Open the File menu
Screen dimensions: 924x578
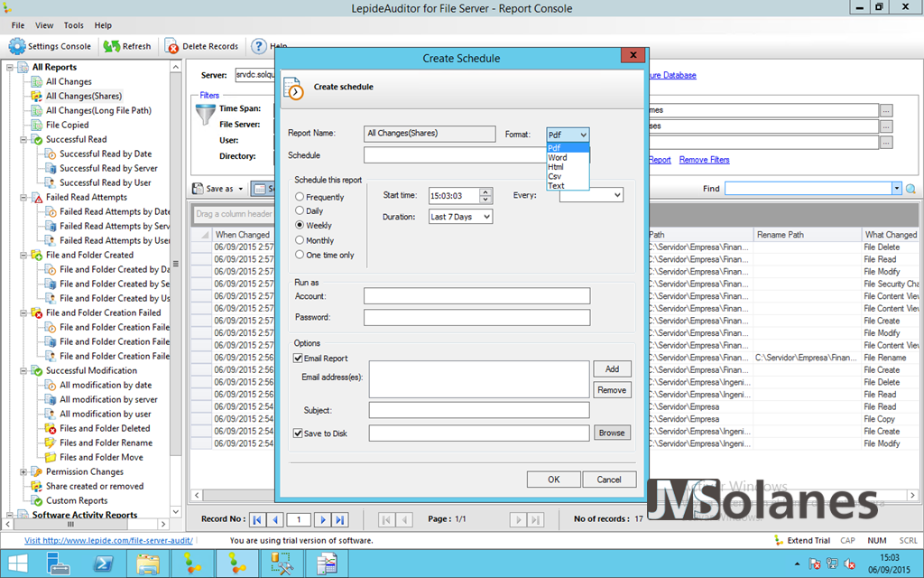[x=18, y=25]
